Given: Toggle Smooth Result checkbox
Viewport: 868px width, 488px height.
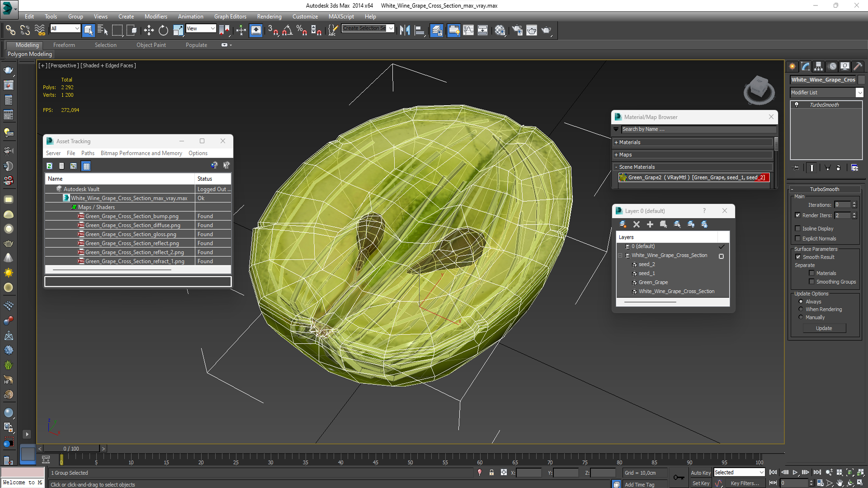Looking at the screenshot, I should coord(798,257).
